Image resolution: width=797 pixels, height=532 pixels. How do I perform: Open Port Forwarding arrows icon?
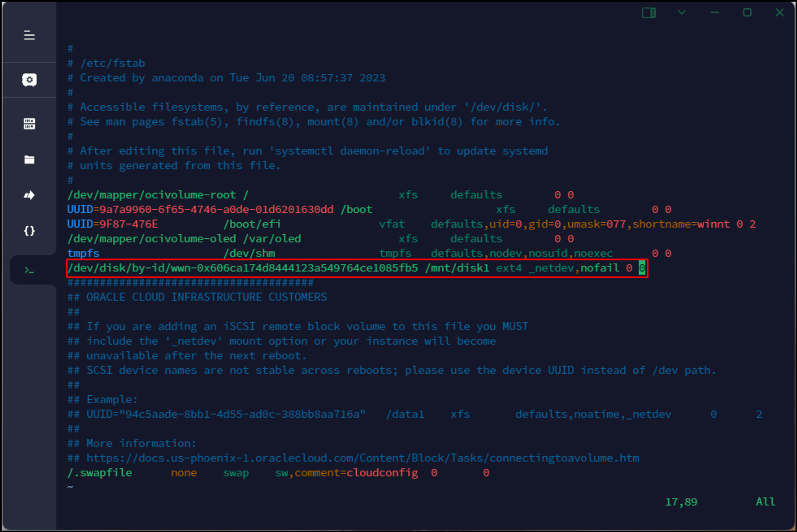pyautogui.click(x=29, y=195)
